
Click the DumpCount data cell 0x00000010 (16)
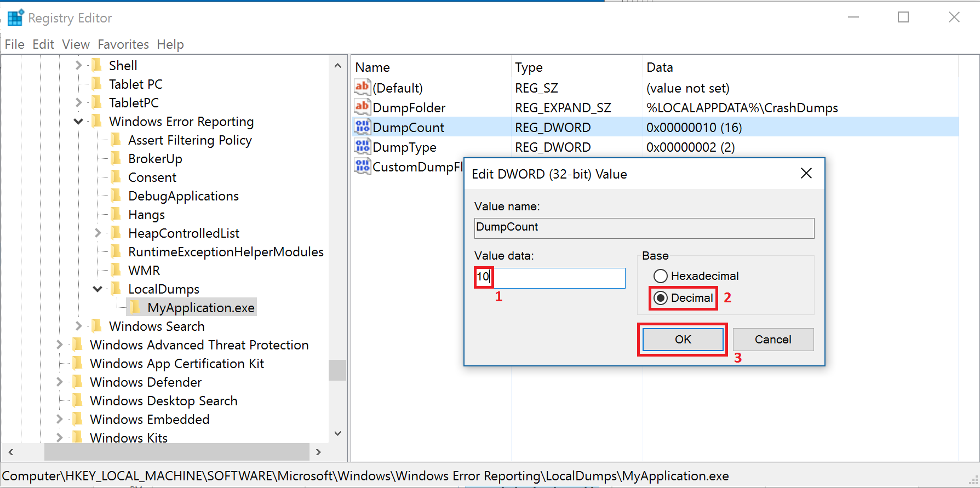(x=694, y=128)
